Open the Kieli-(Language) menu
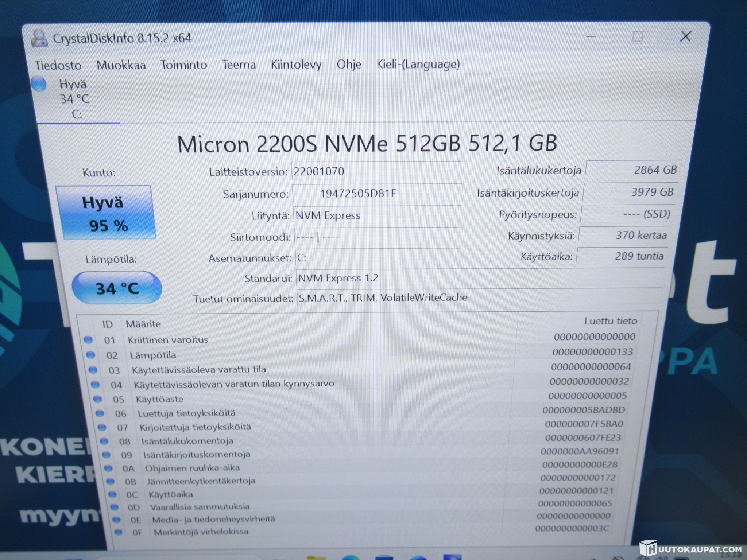 418,64
